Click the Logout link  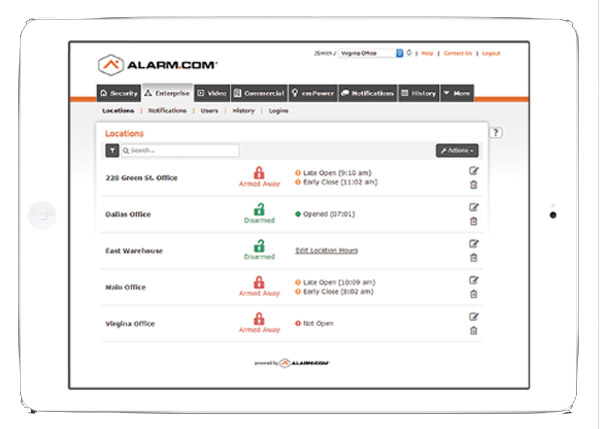tap(491, 53)
